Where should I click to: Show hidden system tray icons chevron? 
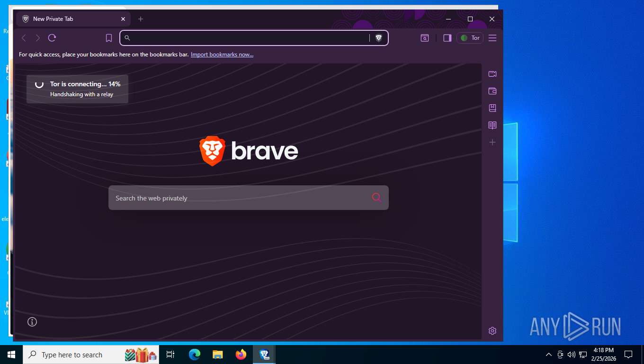point(549,355)
